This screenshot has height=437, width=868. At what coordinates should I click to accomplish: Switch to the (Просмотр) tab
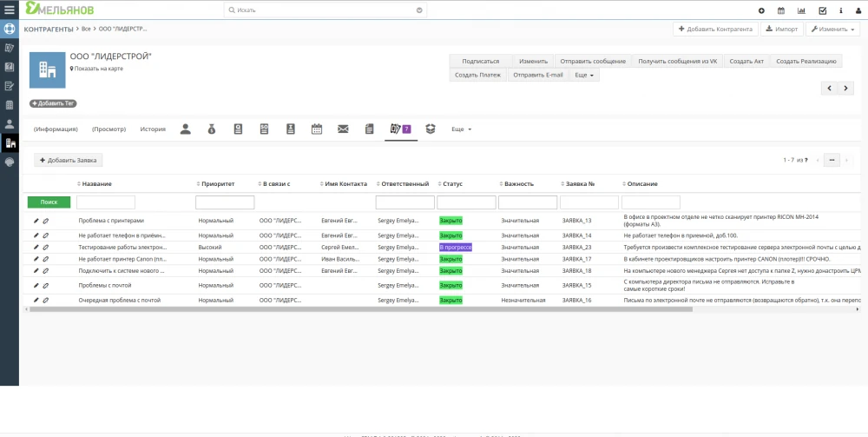109,129
